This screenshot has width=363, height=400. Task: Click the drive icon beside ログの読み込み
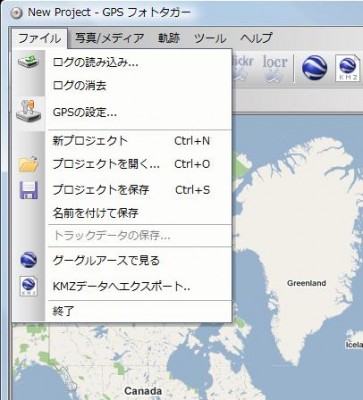pos(28,62)
